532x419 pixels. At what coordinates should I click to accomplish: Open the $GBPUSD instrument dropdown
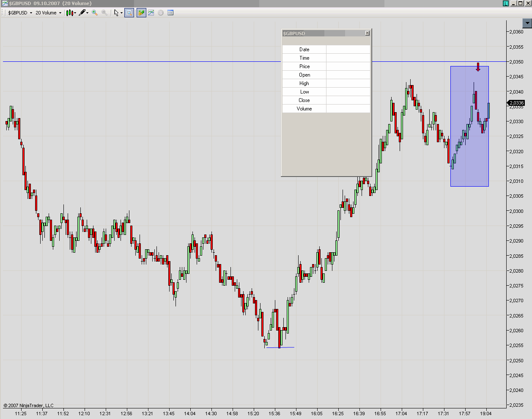(x=20, y=13)
